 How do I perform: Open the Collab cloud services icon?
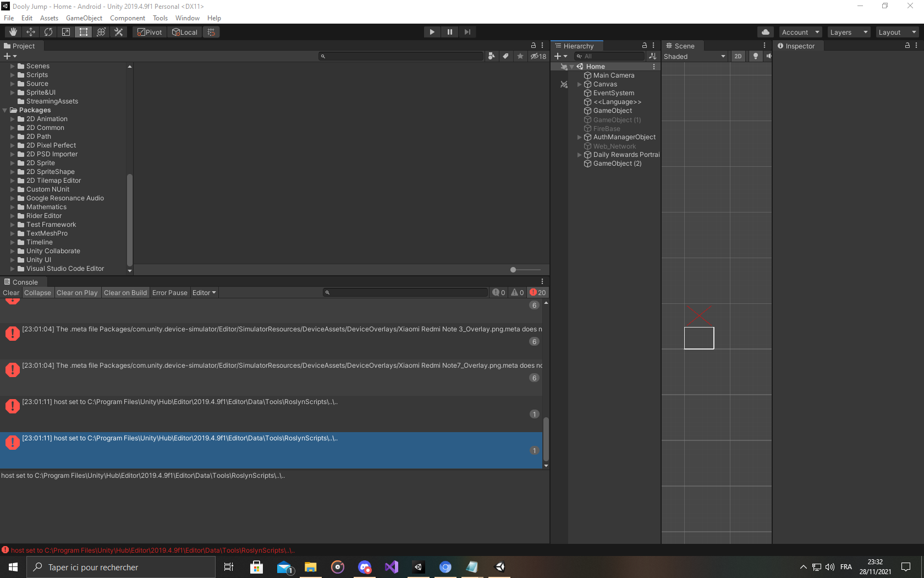point(766,32)
